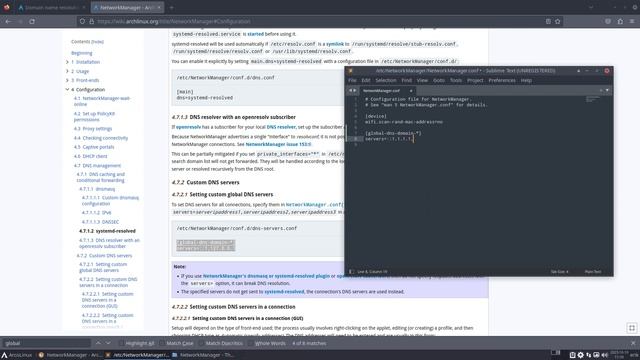This screenshot has height=360, width=640.
Task: Open Sublime Tools menu
Action: pos(456,80)
